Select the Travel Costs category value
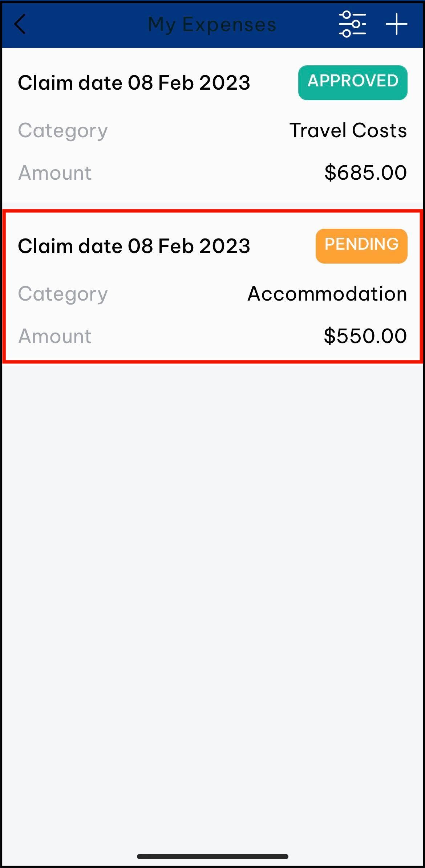The image size is (425, 868). tap(348, 130)
